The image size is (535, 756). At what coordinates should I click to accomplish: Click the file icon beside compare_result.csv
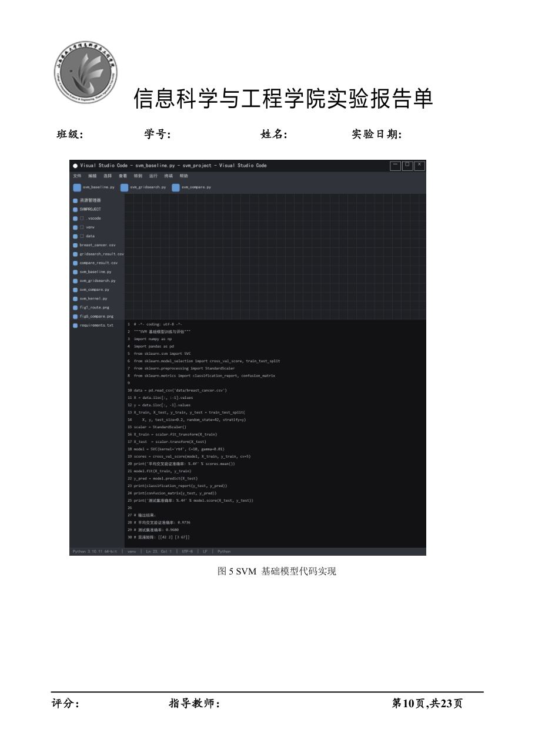[x=75, y=263]
